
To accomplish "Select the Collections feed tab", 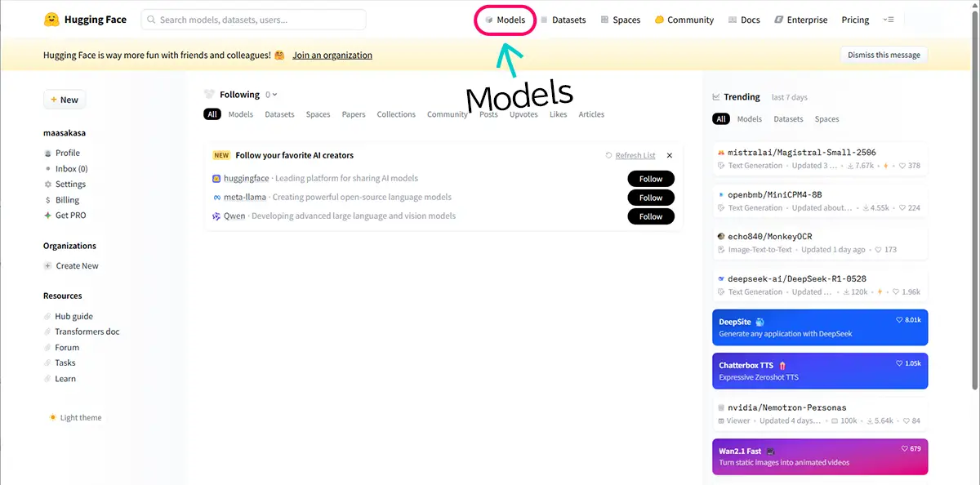I will (396, 114).
